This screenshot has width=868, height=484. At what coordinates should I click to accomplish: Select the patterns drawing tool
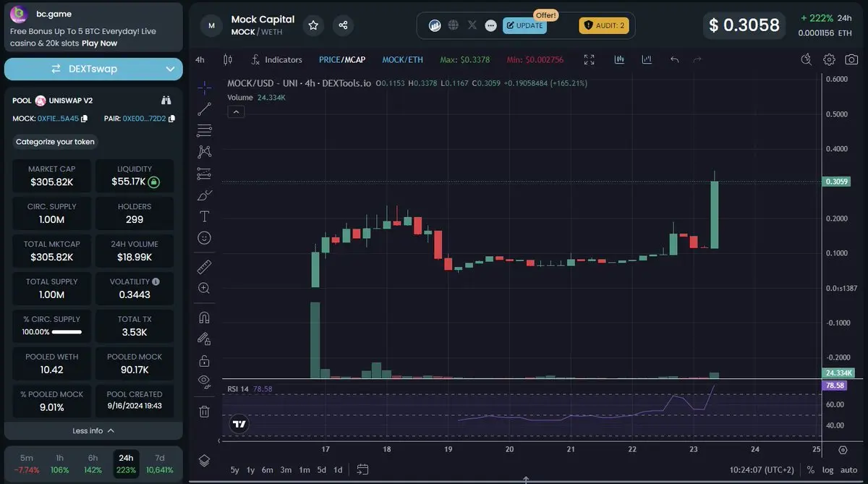(204, 152)
